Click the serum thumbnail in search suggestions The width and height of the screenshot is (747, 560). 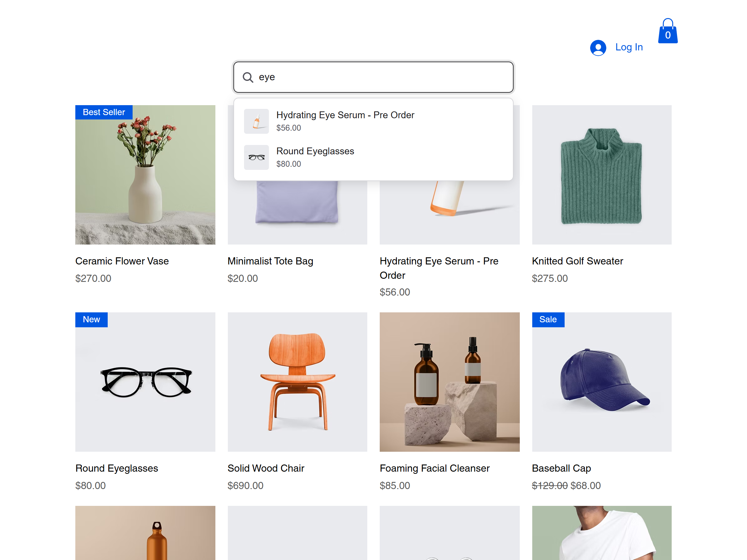[256, 121]
